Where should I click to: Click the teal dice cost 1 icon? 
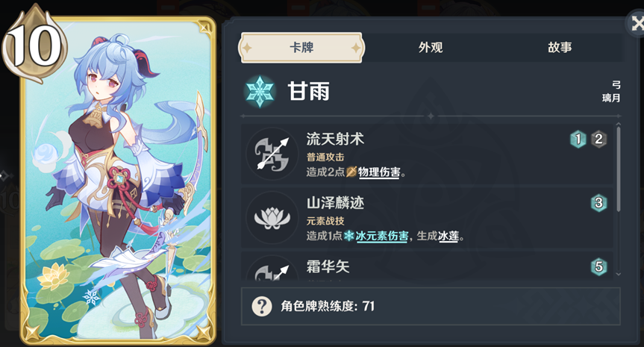point(578,140)
